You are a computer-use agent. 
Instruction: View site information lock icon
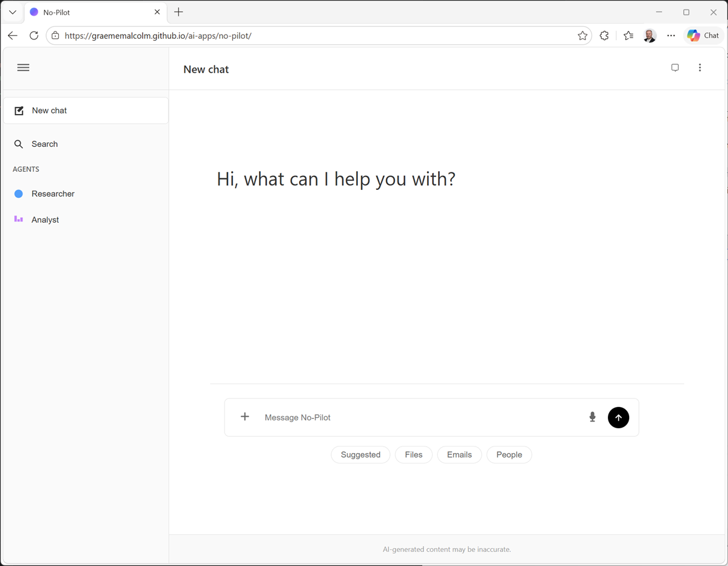55,36
